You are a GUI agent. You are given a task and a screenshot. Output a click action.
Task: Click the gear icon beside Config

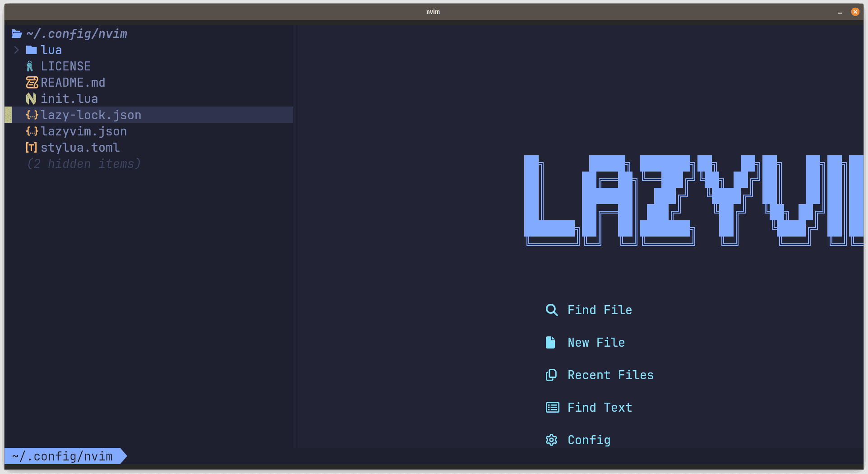coord(551,440)
